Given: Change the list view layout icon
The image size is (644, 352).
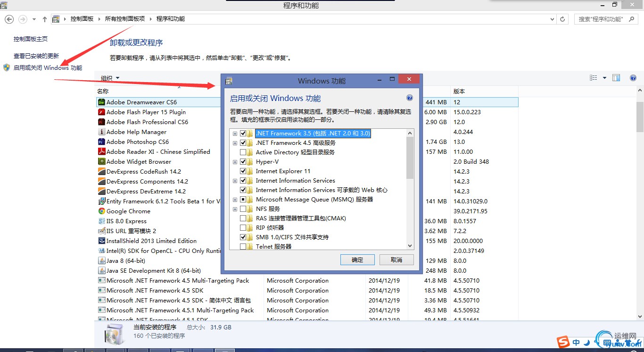Looking at the screenshot, I should [594, 78].
